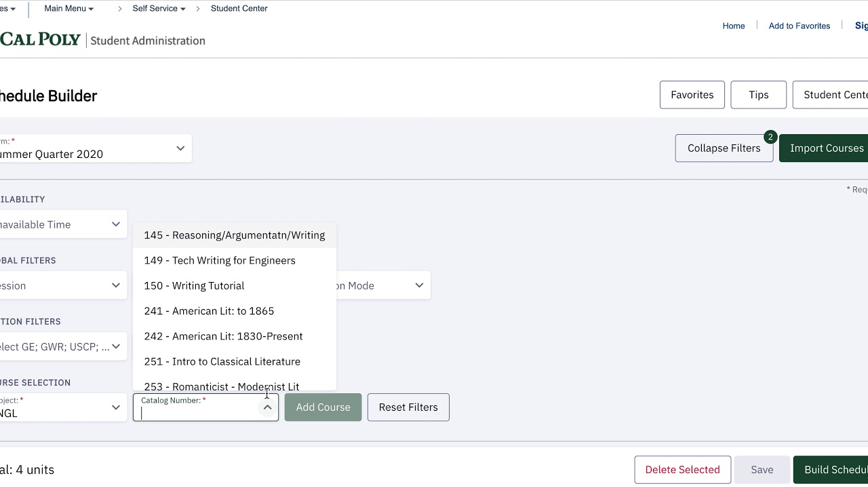868x488 pixels.
Task: Open the Session filter dropdown
Action: (115, 285)
